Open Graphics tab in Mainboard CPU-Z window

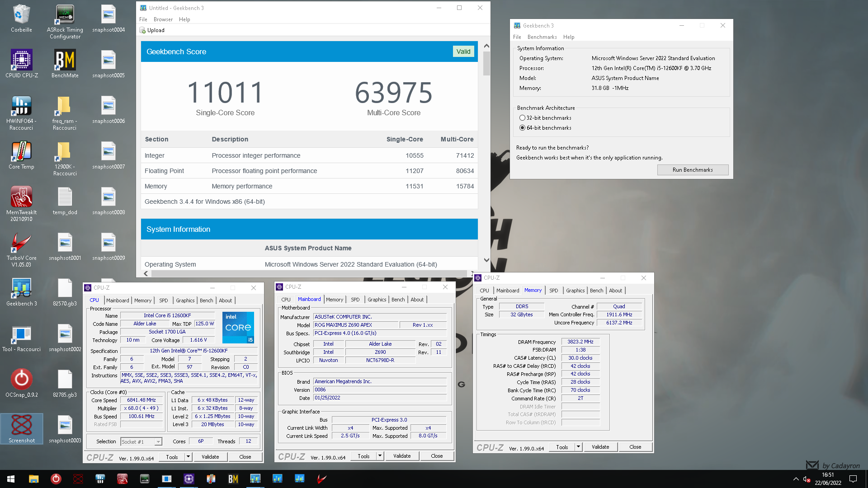[377, 300]
